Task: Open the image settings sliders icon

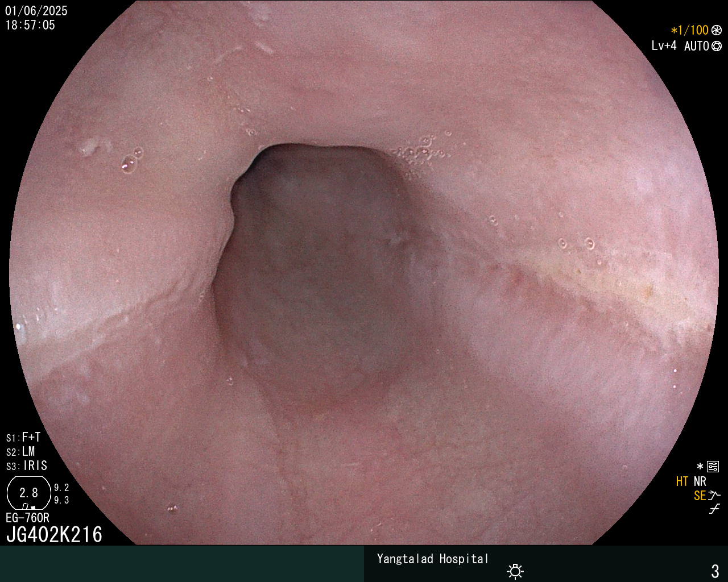Action: (713, 467)
